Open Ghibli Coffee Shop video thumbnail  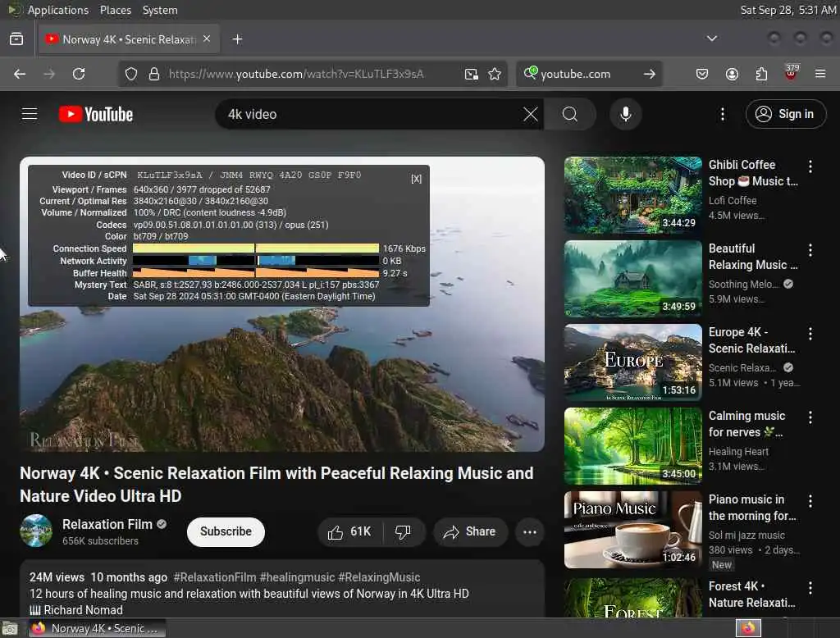pyautogui.click(x=632, y=195)
